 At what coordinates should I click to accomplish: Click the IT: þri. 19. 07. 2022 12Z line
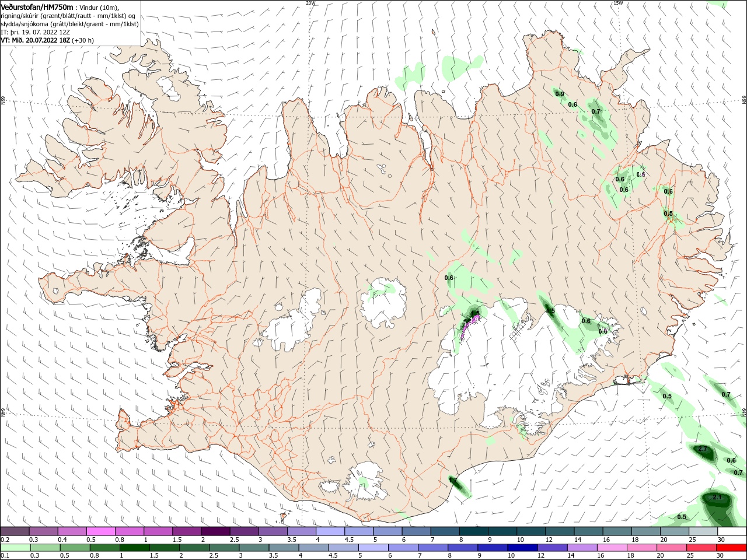pos(36,32)
